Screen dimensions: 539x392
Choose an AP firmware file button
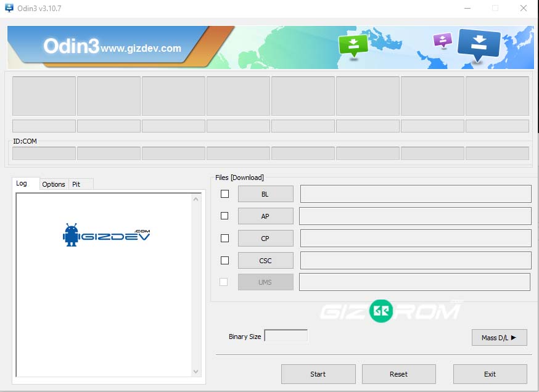click(265, 216)
